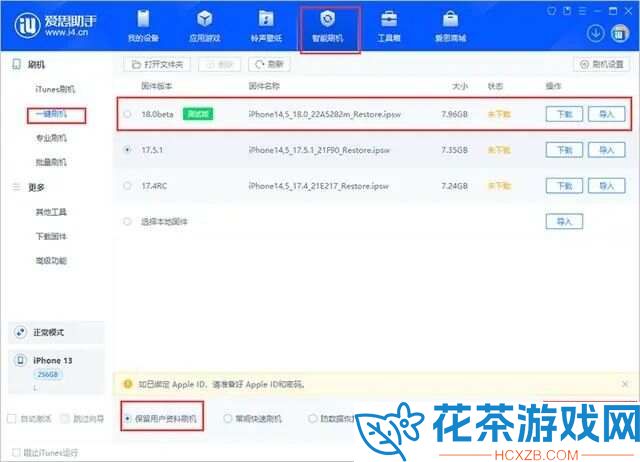
Task: Choose 保留用户资料刷机 keep-user-data option
Action: [x=162, y=418]
